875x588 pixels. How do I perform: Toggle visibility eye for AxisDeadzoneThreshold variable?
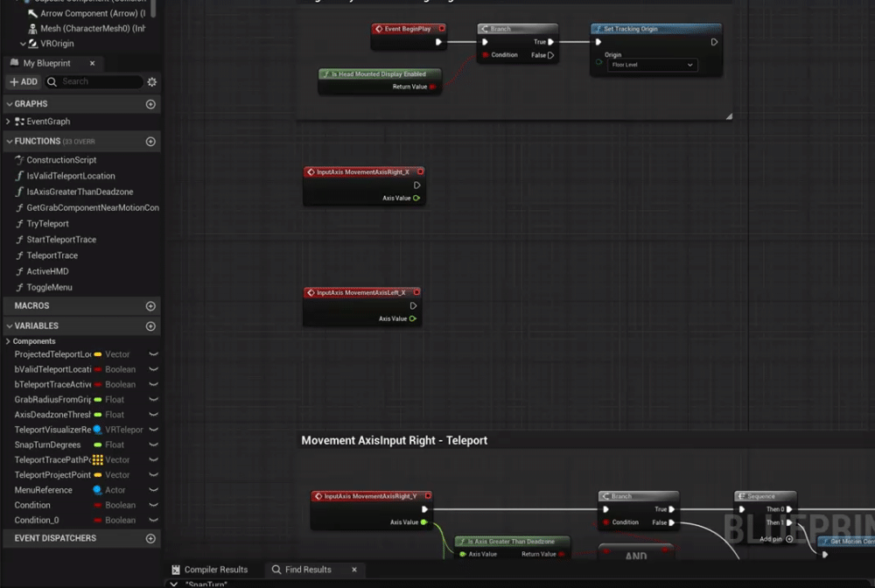(153, 415)
